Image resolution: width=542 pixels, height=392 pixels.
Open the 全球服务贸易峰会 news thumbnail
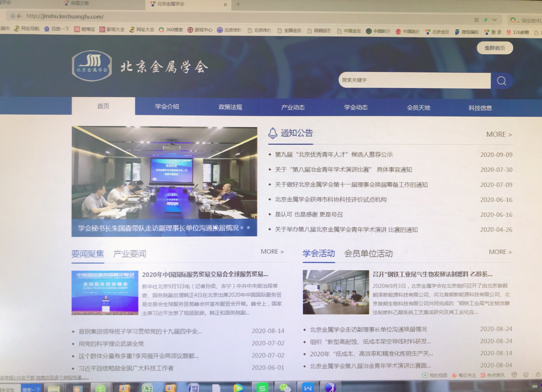pos(105,293)
